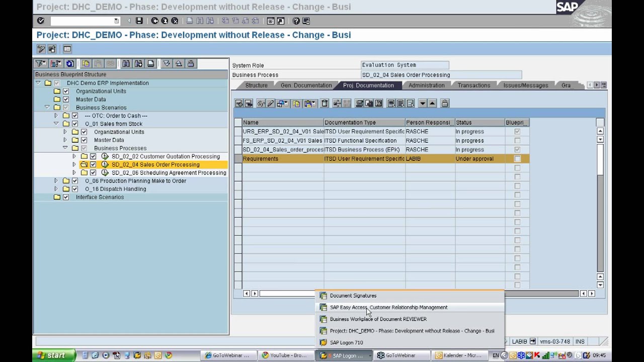Click Under approval status cell
The width and height of the screenshot is (644, 362).
479,159
